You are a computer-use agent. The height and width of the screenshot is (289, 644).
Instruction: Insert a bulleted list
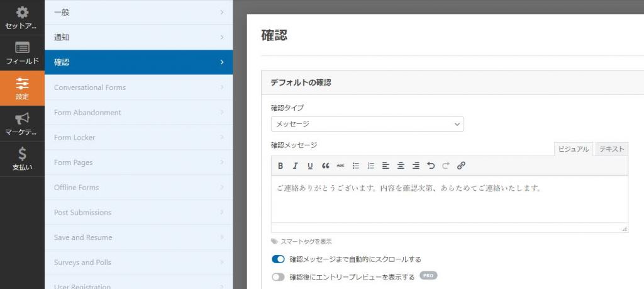coord(356,166)
